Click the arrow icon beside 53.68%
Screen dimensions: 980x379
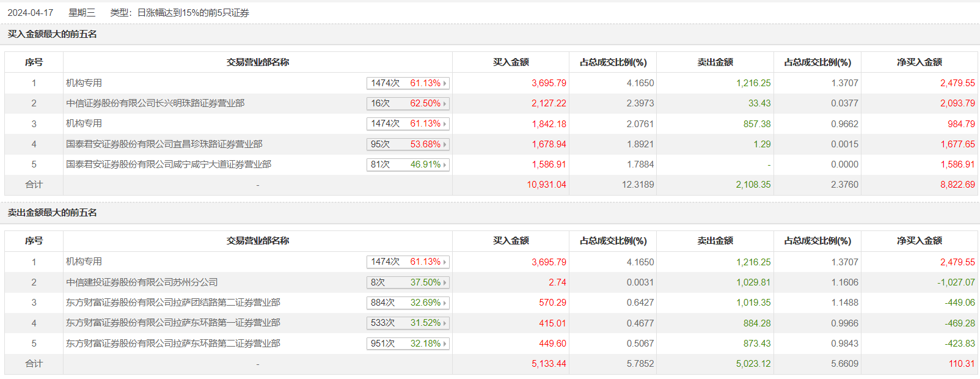445,145
